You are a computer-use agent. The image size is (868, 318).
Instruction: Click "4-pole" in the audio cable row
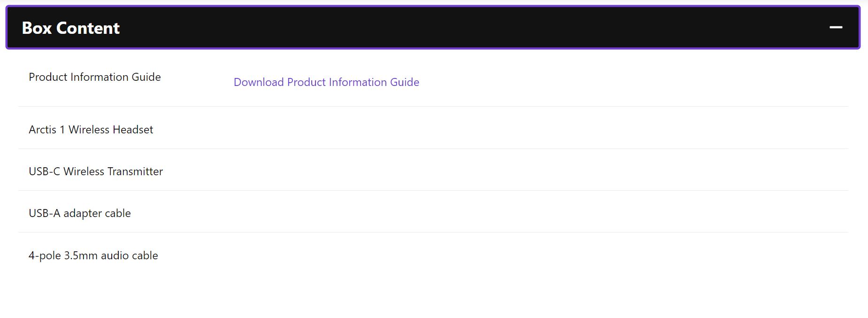tap(45, 256)
